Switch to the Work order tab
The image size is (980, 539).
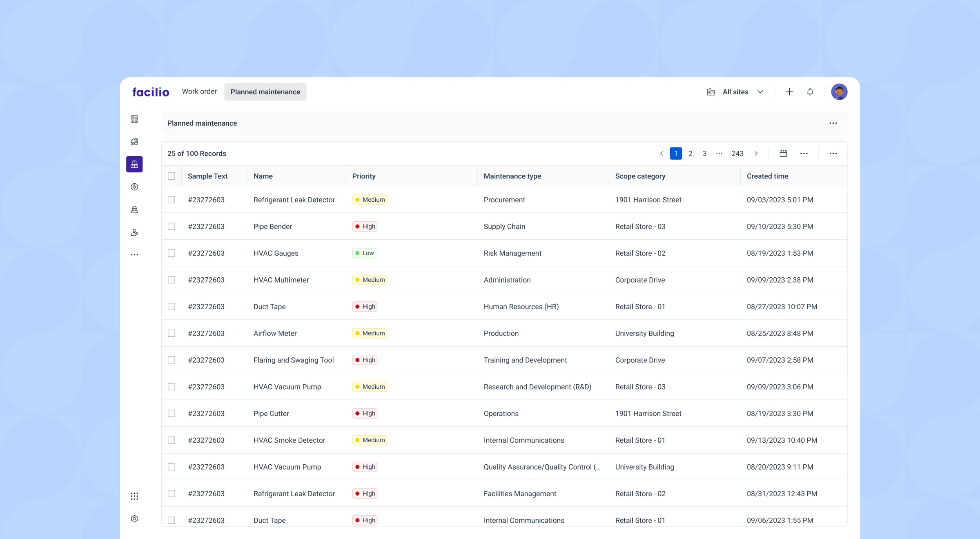199,91
